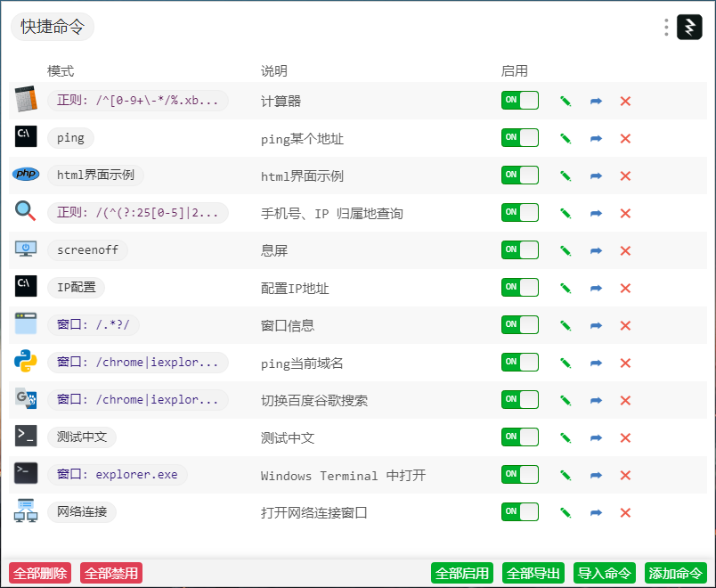Screen dimensions: 716x588
Task: Click the Google search icon on 切换百度谷歌搜索 row
Action: pyautogui.click(x=25, y=399)
